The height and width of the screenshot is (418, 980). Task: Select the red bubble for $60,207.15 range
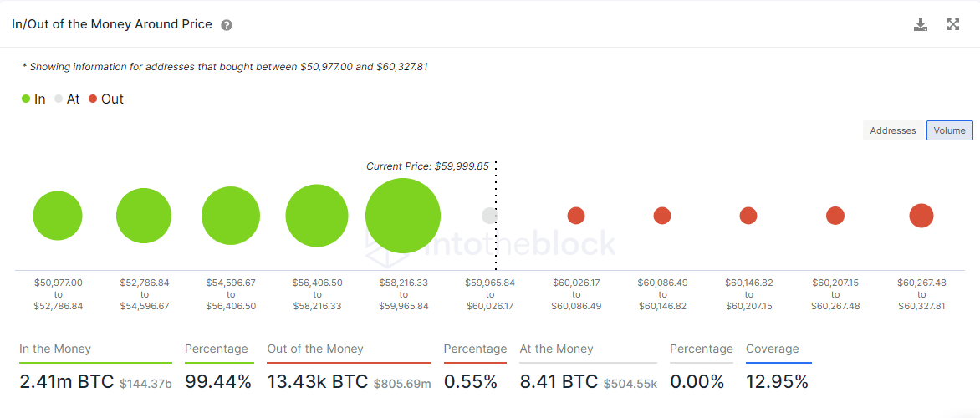click(835, 216)
